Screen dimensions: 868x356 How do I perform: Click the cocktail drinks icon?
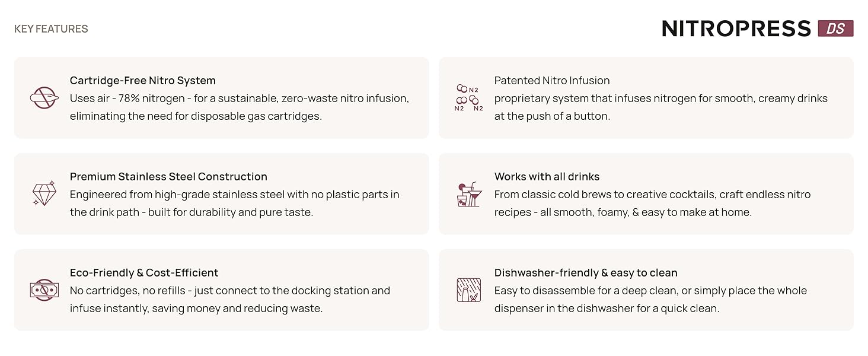(468, 194)
